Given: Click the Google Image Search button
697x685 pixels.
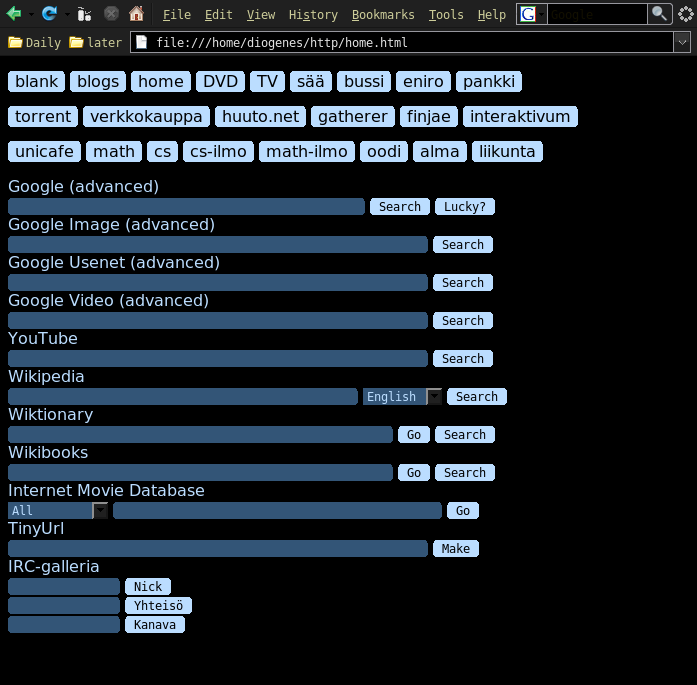Looking at the screenshot, I should point(463,244).
